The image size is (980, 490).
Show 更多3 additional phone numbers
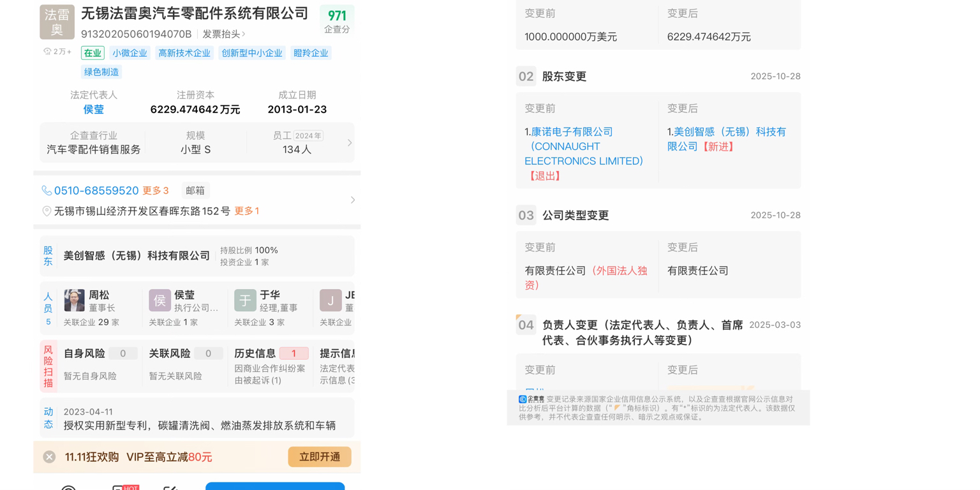point(156,191)
